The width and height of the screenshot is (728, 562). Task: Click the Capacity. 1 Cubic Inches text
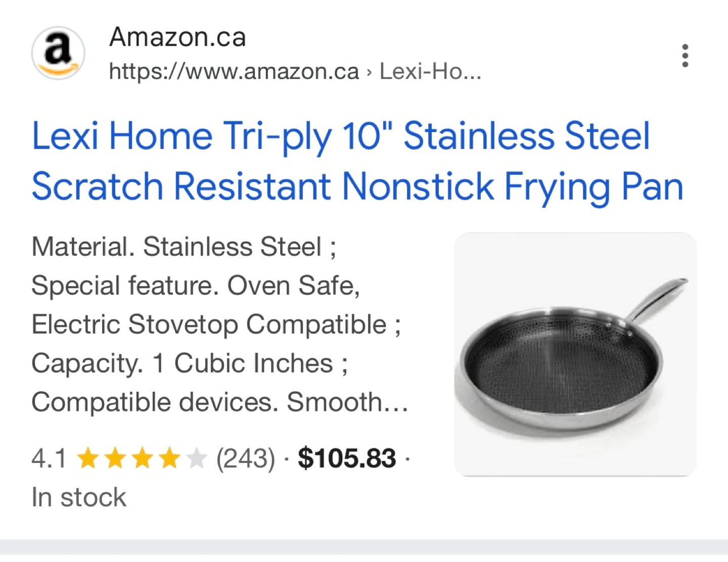tap(190, 363)
